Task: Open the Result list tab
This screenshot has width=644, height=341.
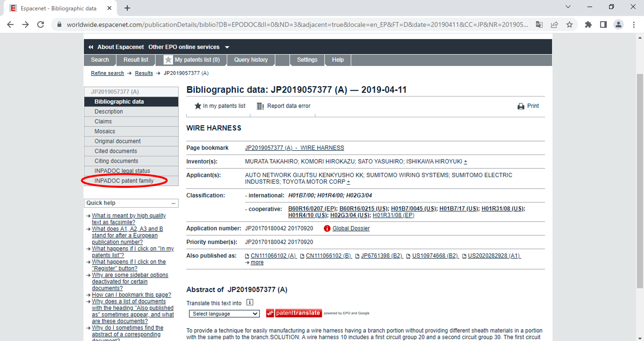Action: [136, 60]
